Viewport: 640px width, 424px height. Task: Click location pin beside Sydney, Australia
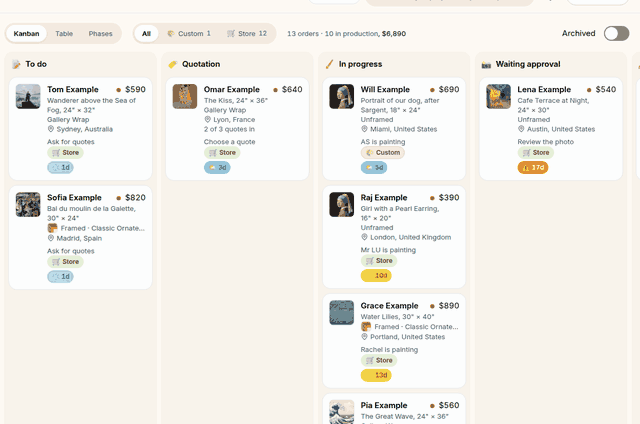tap(51, 129)
